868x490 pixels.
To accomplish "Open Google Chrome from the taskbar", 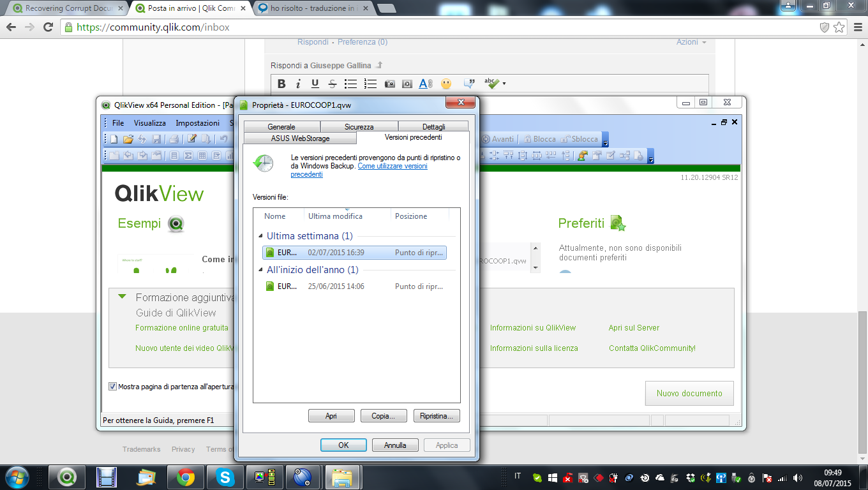I will click(x=186, y=477).
